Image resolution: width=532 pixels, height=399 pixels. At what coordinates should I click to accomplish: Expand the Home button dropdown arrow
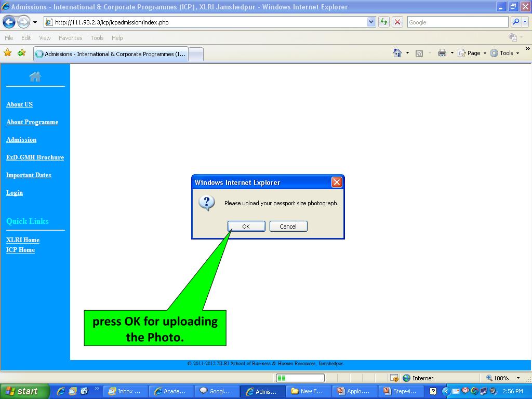407,53
